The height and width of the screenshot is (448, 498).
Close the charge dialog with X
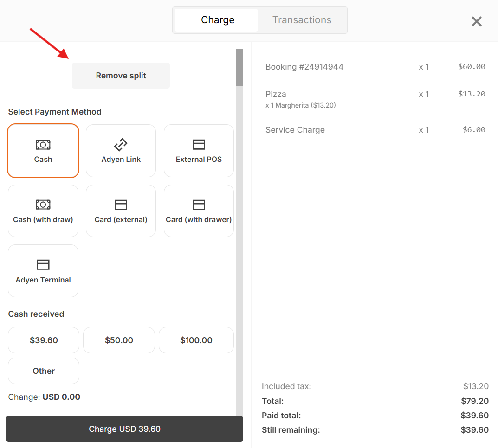(476, 22)
